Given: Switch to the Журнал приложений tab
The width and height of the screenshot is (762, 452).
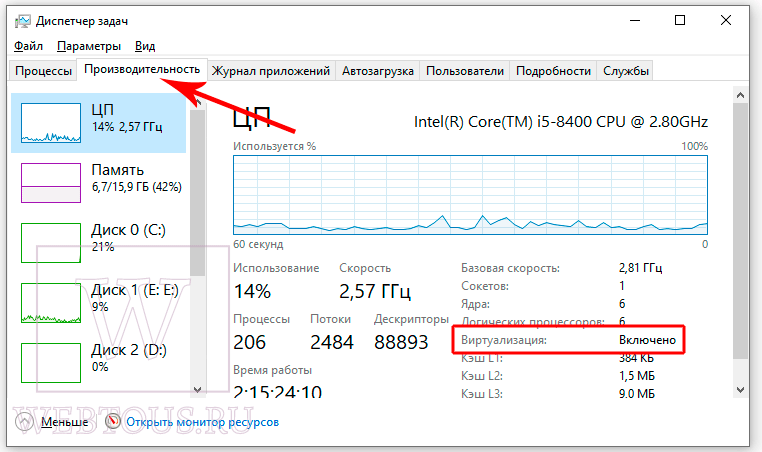Looking at the screenshot, I should (271, 71).
